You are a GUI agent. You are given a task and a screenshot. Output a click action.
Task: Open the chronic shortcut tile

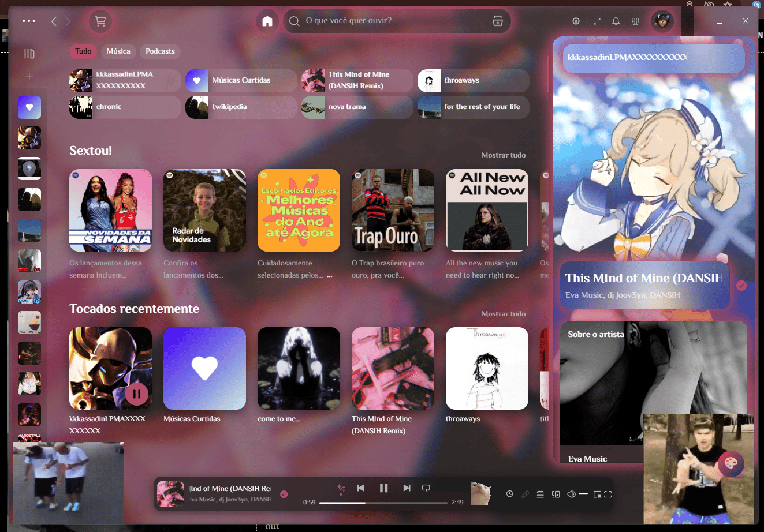coord(125,107)
